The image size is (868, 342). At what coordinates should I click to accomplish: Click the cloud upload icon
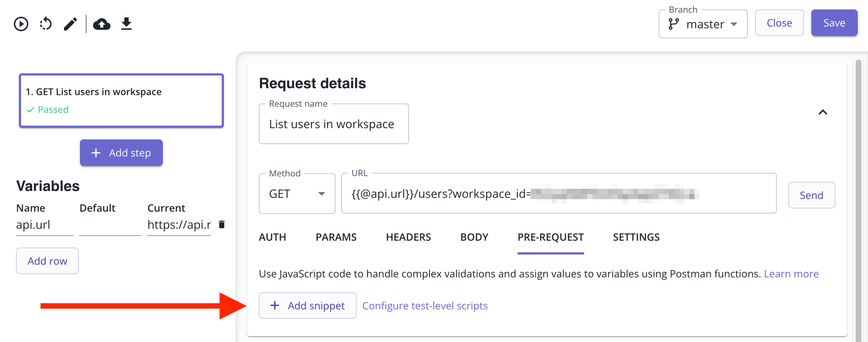click(102, 24)
